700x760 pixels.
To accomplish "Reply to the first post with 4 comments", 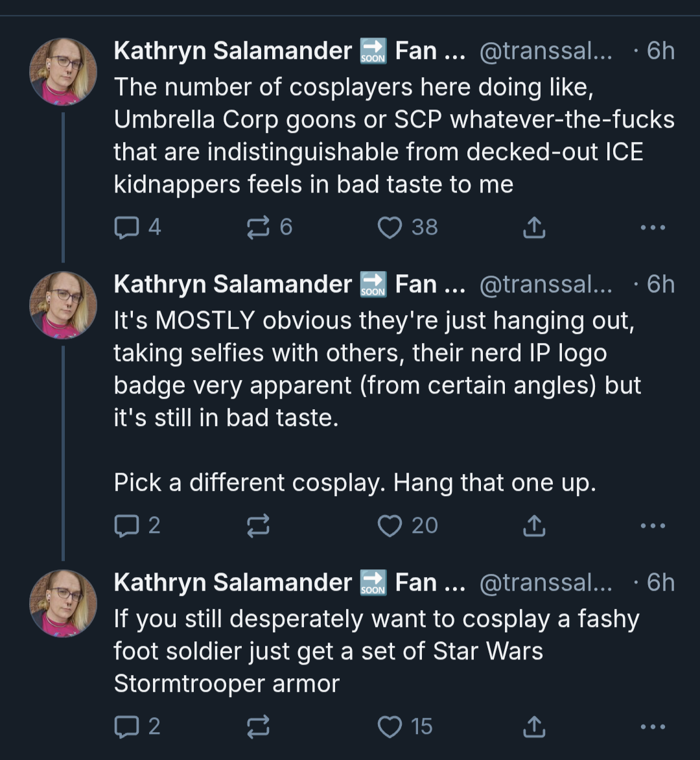I will 137,228.
